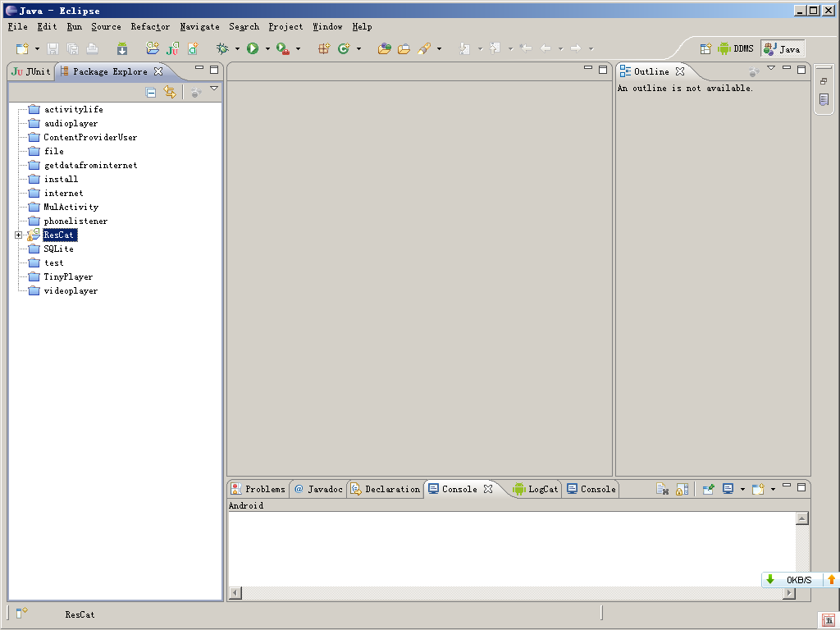This screenshot has width=840, height=630.
Task: Open the Refactor menu
Action: [x=150, y=27]
